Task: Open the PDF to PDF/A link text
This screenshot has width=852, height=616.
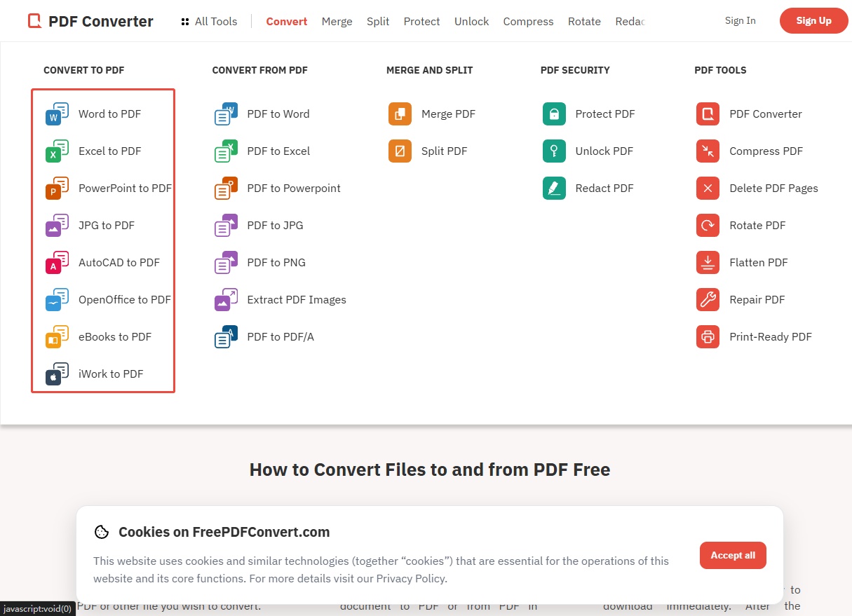Action: (280, 336)
